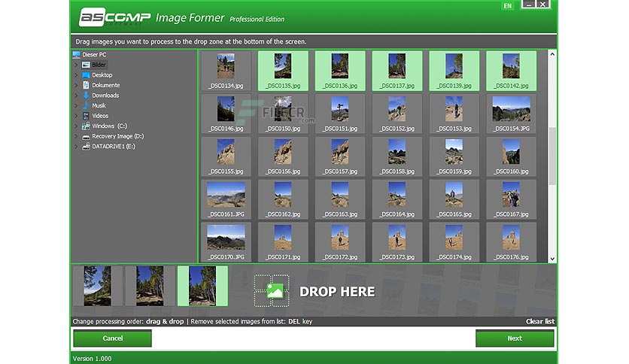Select thumbnail _DSC0167.jpg

511,199
